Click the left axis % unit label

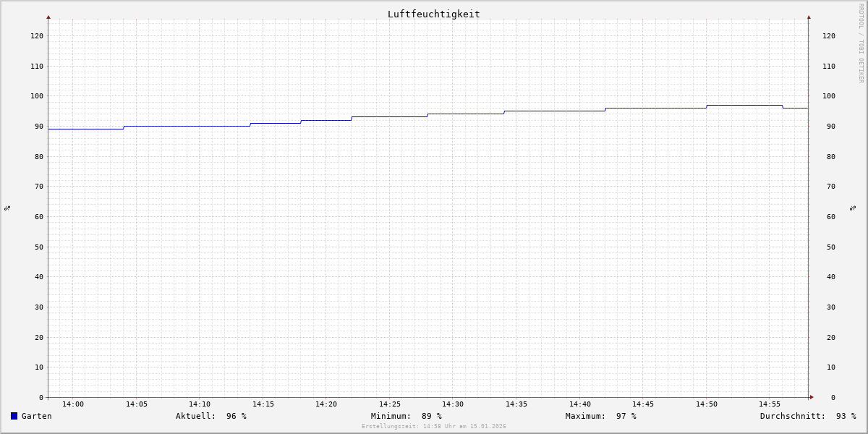pos(7,208)
